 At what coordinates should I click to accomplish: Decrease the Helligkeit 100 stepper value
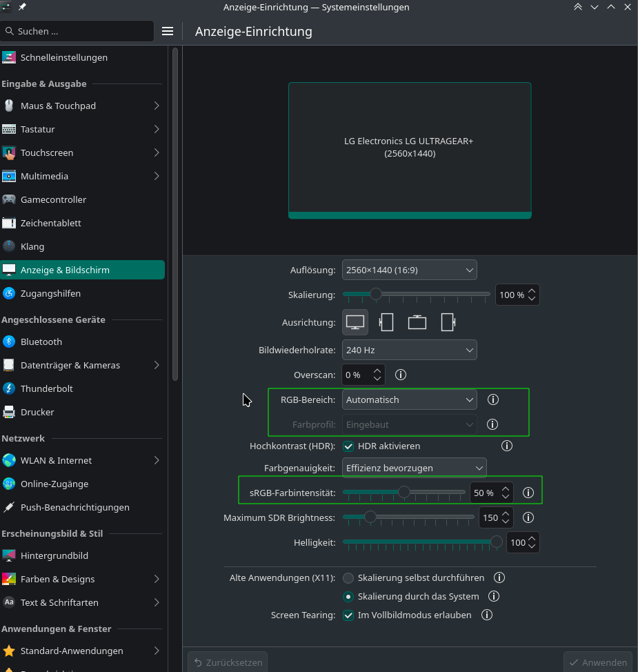click(532, 546)
